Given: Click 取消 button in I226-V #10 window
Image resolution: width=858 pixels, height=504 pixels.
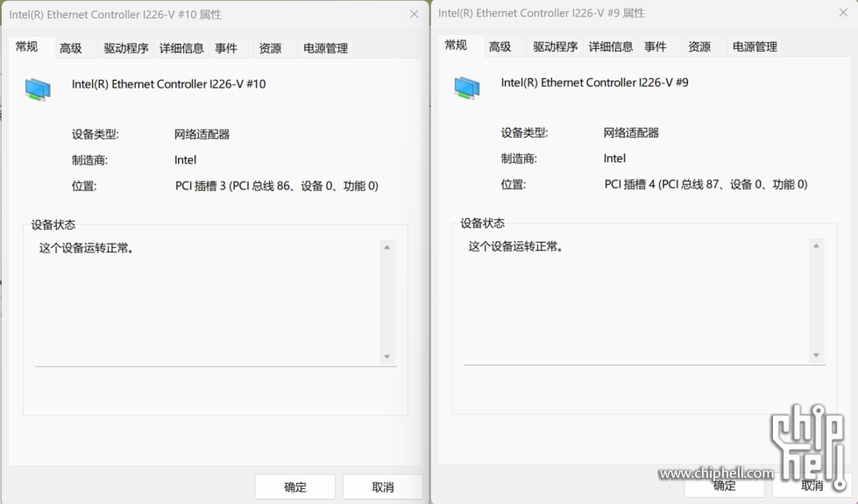Looking at the screenshot, I should pos(382,486).
